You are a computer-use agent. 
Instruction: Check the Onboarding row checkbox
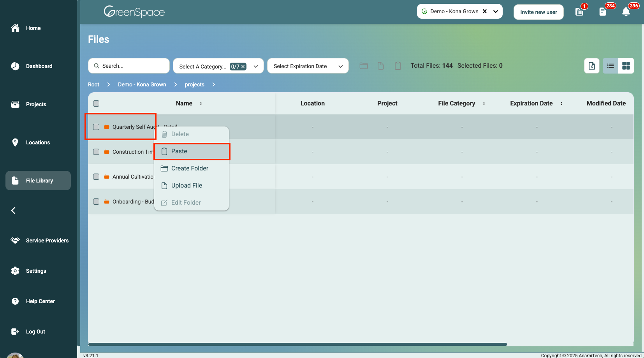96,202
